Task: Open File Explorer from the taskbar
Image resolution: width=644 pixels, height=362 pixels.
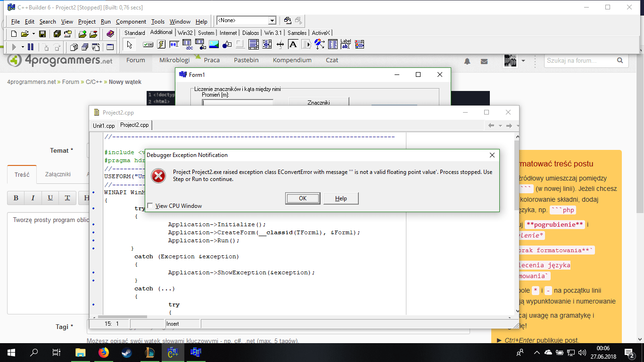Action: coord(81,353)
